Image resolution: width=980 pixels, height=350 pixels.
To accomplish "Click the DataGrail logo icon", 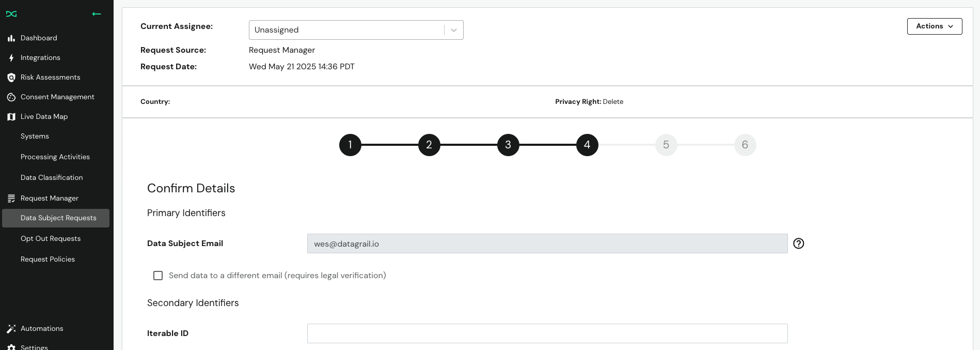I will tap(11, 14).
